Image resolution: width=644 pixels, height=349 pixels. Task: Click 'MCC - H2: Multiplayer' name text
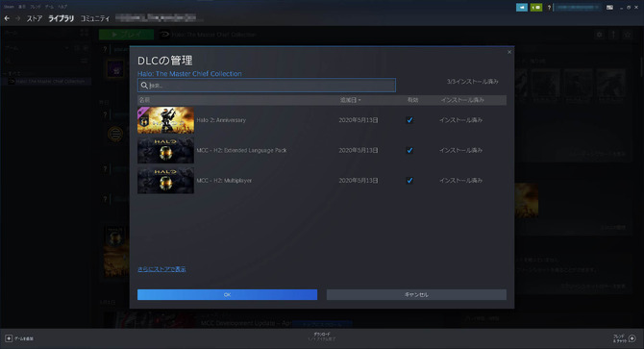tap(224, 180)
